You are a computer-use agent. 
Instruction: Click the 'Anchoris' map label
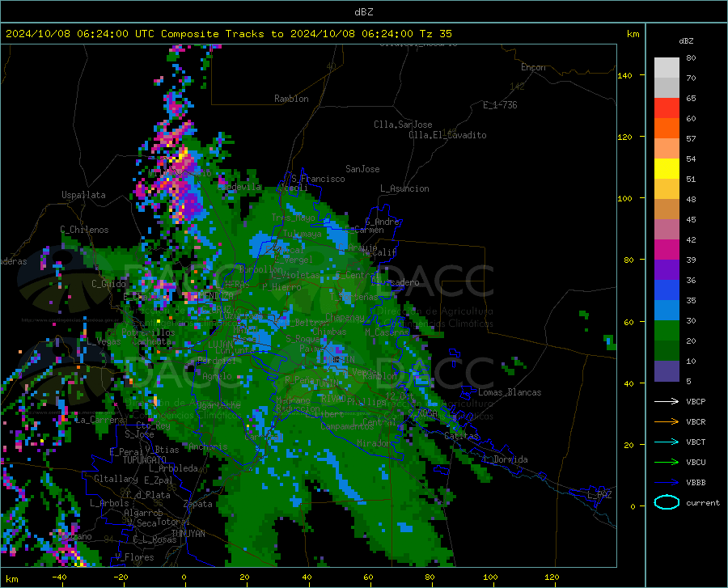(208, 446)
